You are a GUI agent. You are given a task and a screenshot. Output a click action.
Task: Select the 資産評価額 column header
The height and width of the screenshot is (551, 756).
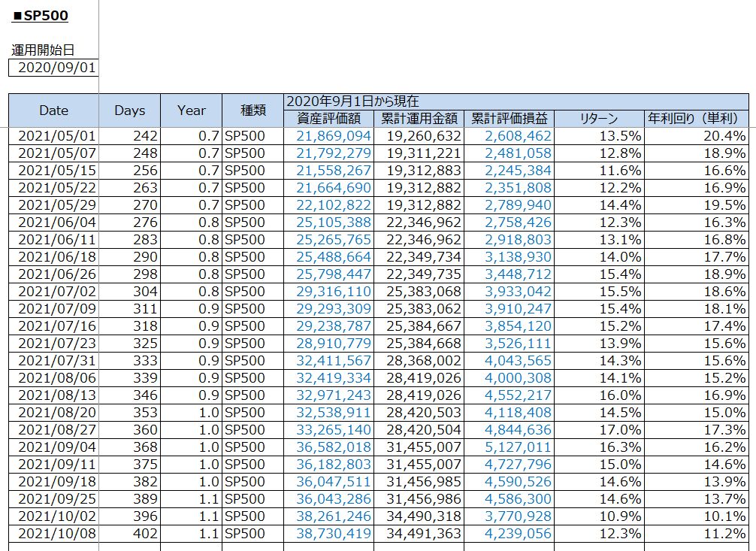pos(328,118)
